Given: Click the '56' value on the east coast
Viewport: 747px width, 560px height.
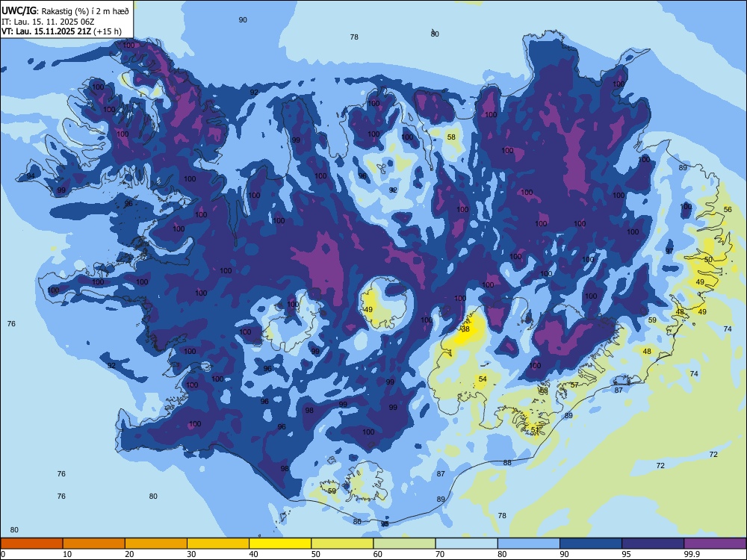Looking at the screenshot, I should 728,210.
